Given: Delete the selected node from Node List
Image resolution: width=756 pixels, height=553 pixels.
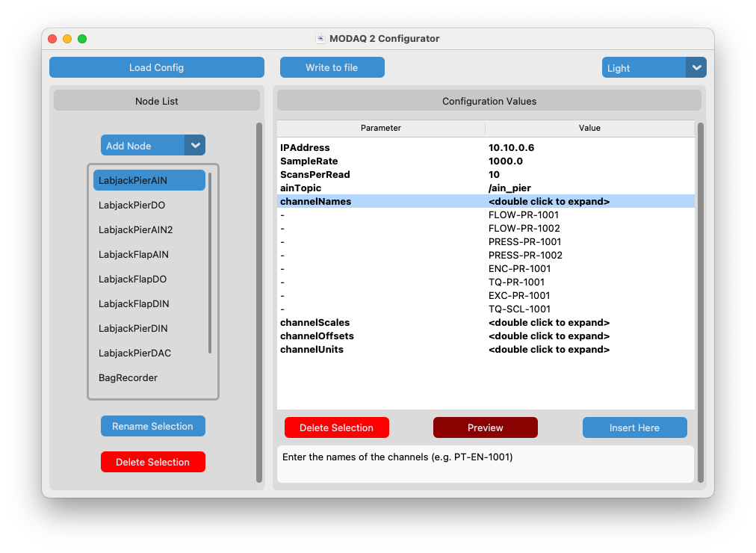Looking at the screenshot, I should 153,462.
